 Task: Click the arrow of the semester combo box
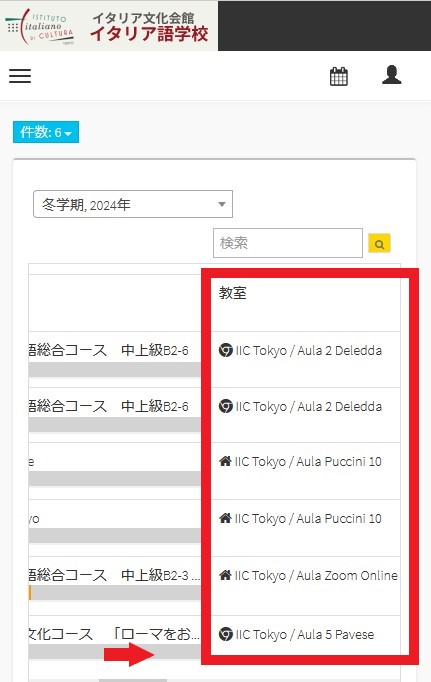(222, 204)
